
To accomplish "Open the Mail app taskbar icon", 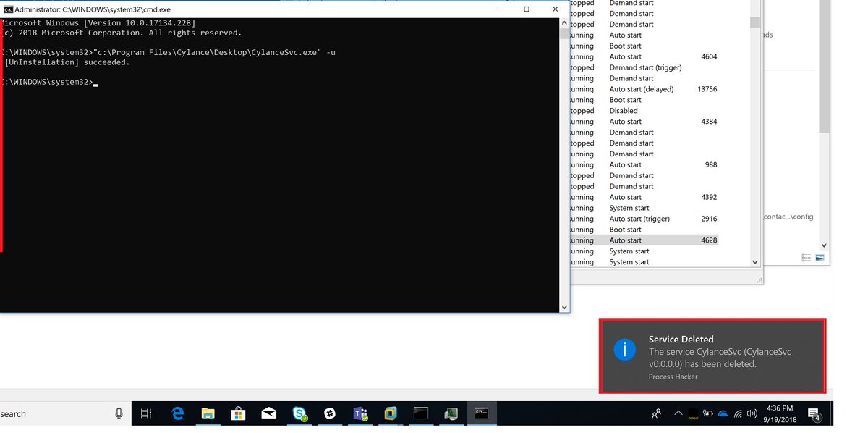I will pyautogui.click(x=268, y=413).
